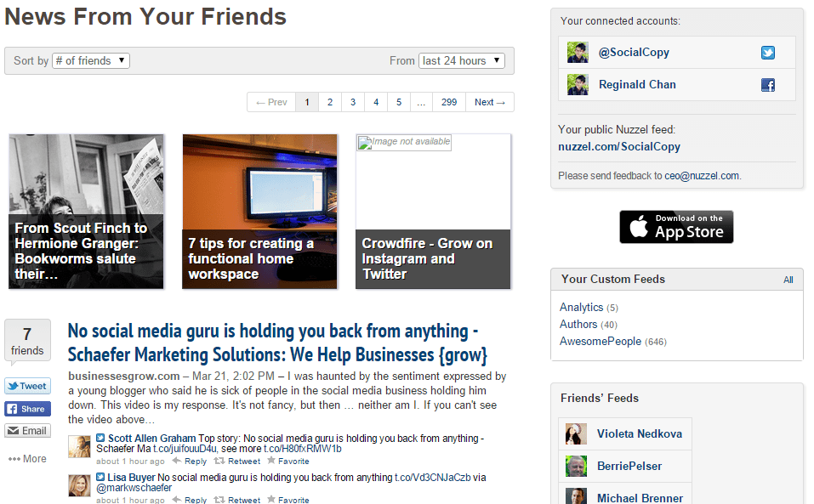Jump to page 299
This screenshot has width=814, height=504.
point(449,102)
